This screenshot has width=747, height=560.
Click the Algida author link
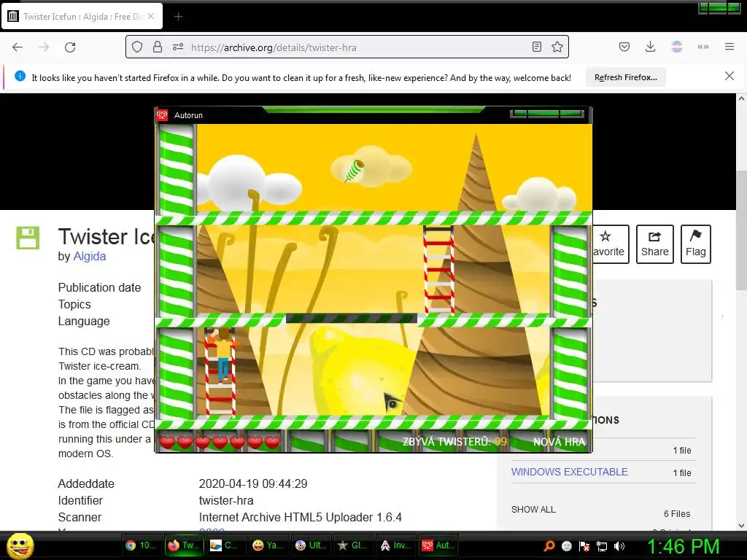pyautogui.click(x=90, y=256)
